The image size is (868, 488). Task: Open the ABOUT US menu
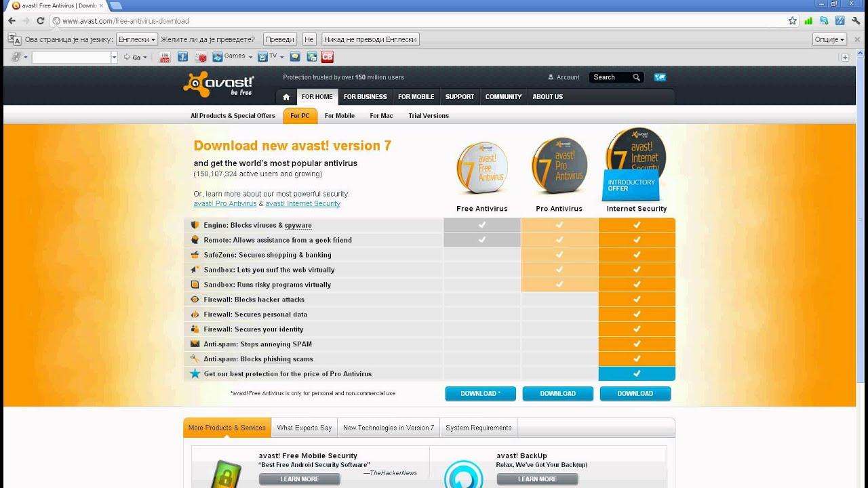pos(547,97)
